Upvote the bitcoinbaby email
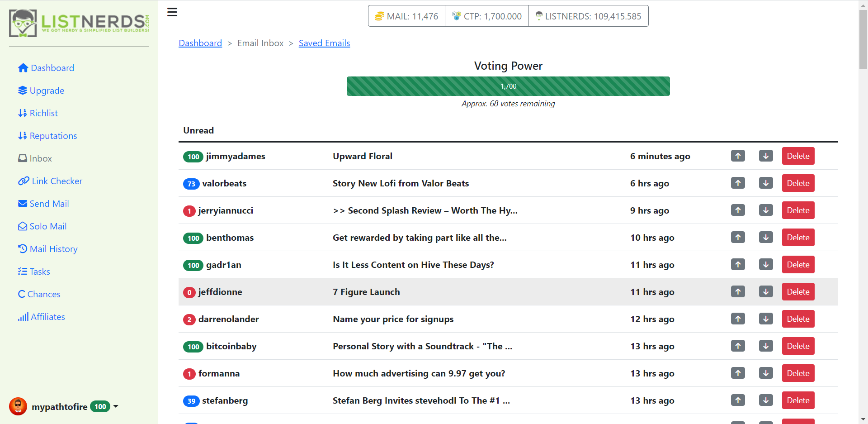The width and height of the screenshot is (868, 424). coord(738,346)
